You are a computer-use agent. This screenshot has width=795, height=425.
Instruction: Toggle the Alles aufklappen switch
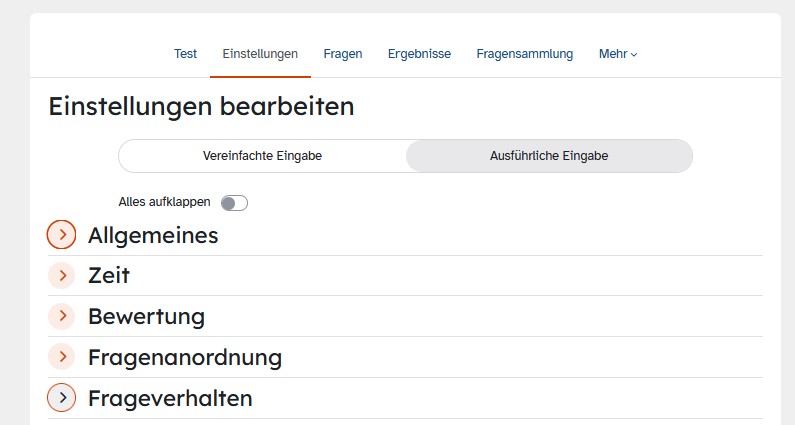click(x=234, y=203)
